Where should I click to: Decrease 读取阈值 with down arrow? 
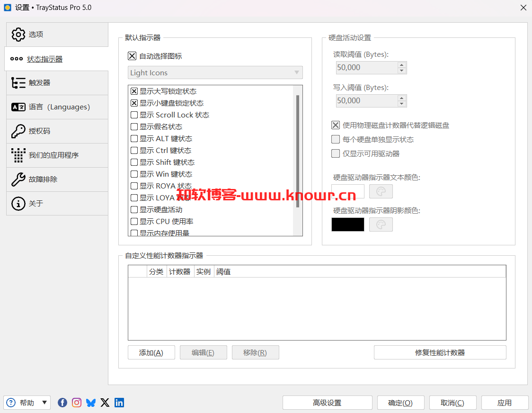[402, 71]
